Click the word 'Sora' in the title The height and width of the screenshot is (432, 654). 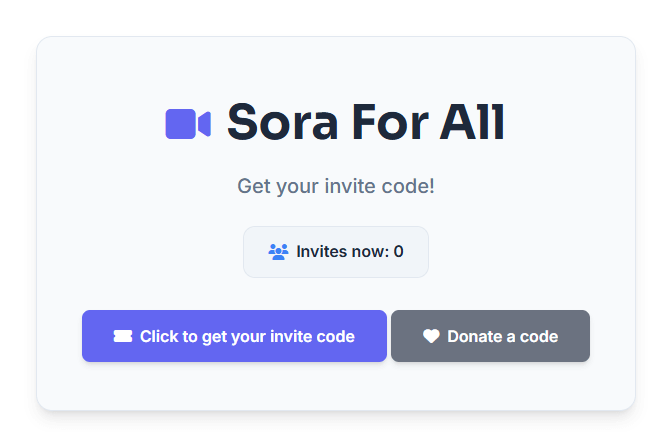(x=281, y=123)
